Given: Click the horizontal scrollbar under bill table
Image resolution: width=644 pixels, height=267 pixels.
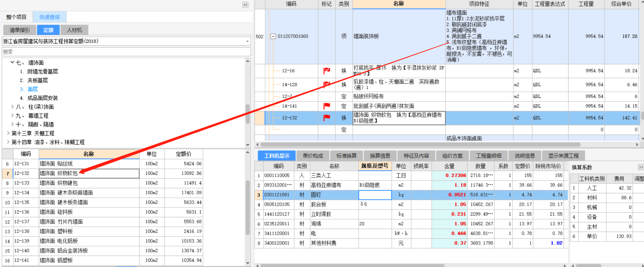Looking at the screenshot, I should [421, 145].
